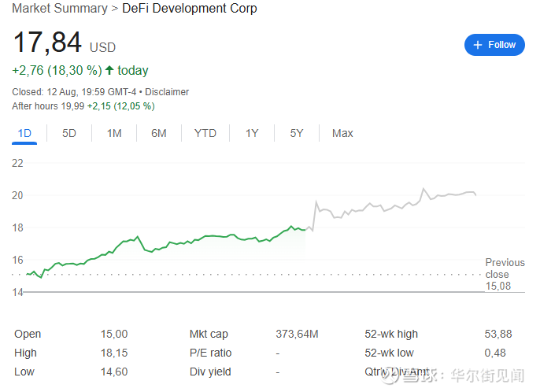Click the gray after-hours chart line

coord(394,206)
